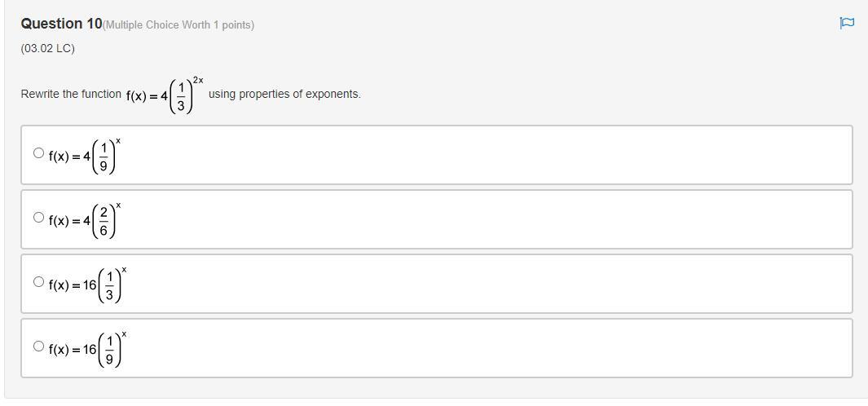
Task: Choose the radio button for f(x) = 4(2/6)^x
Action: (38, 217)
